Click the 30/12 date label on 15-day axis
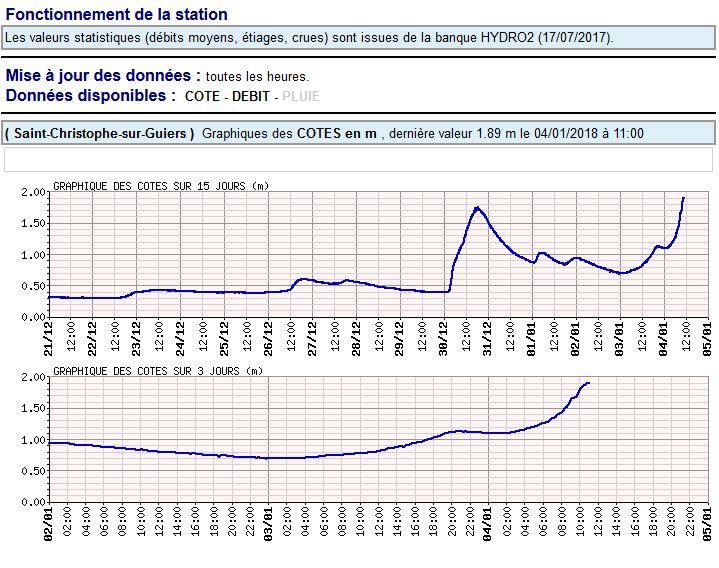Image resolution: width=719 pixels, height=568 pixels. 445,337
